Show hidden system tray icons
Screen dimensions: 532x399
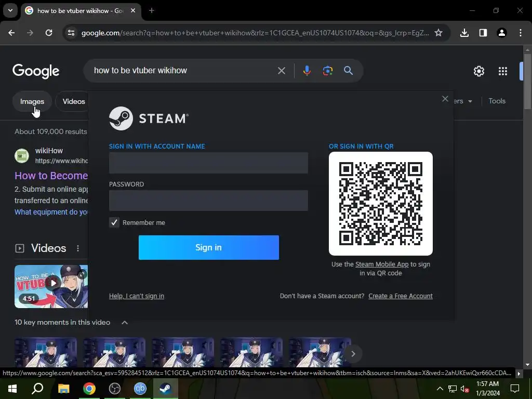440,389
